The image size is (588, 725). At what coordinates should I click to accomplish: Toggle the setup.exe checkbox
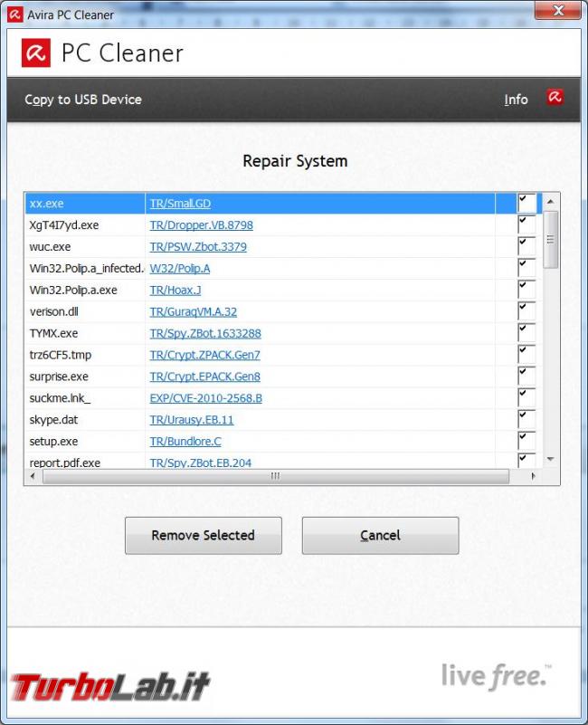click(x=526, y=441)
